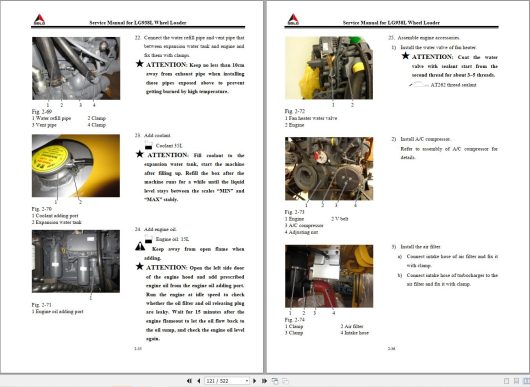Click 'Keep away from open flame when adding' text
530x387 pixels.
[x=194, y=253]
